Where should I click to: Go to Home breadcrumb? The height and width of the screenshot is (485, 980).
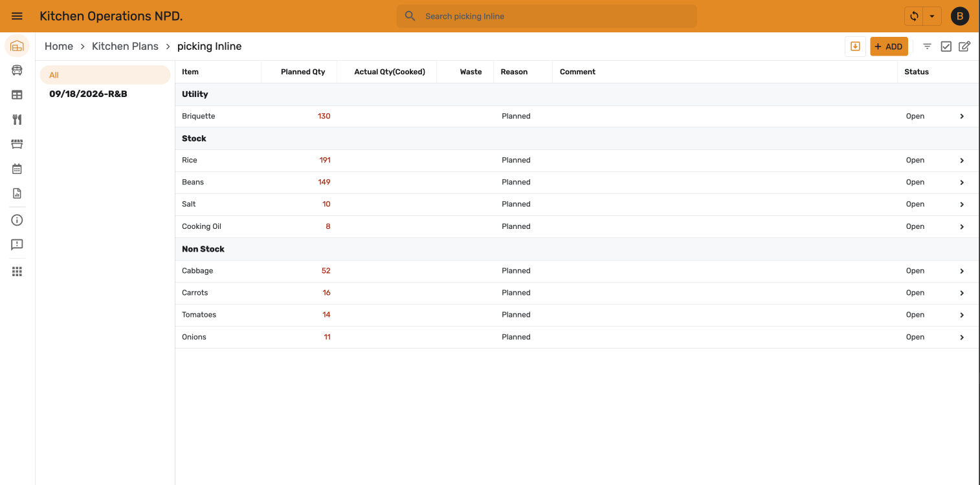59,47
